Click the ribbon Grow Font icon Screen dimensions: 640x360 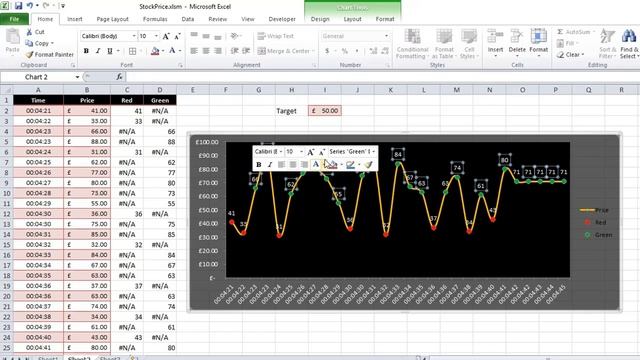tap(166, 36)
